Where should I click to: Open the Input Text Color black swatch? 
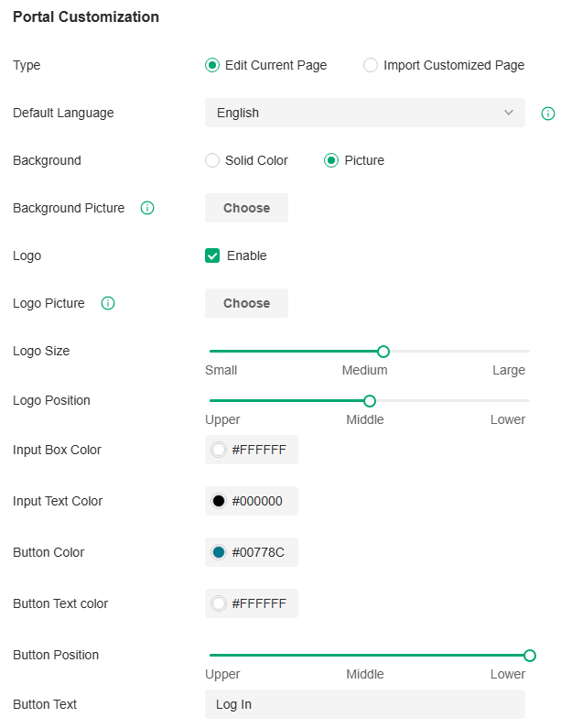pos(219,501)
